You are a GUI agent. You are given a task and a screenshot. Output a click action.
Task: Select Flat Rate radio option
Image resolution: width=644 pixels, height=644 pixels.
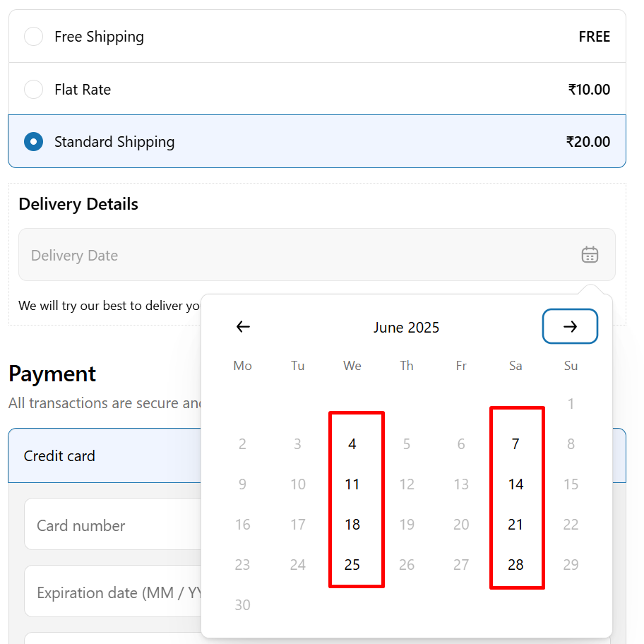pos(34,89)
